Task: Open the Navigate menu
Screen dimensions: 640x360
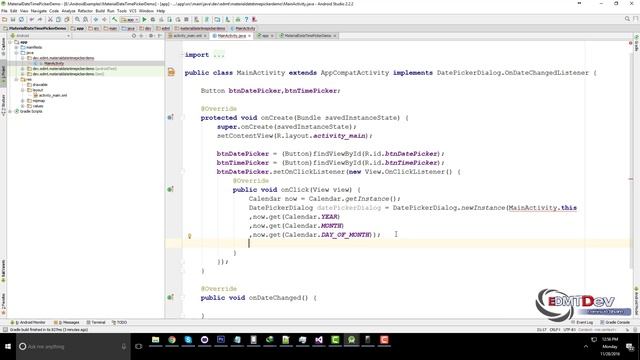Action: point(39,11)
